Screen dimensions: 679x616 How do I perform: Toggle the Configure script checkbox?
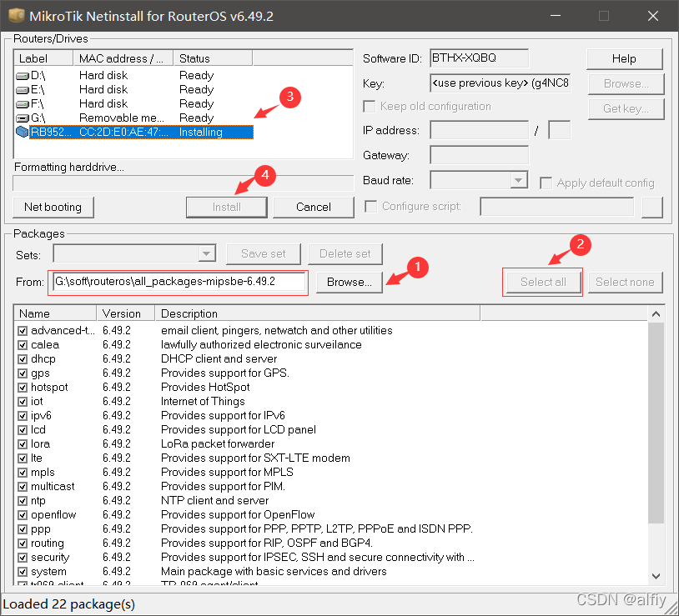[x=370, y=207]
